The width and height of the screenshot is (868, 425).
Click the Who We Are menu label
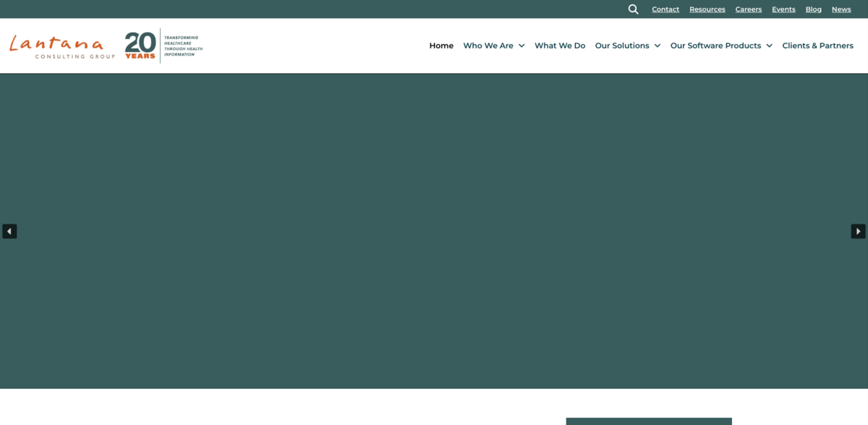point(488,46)
